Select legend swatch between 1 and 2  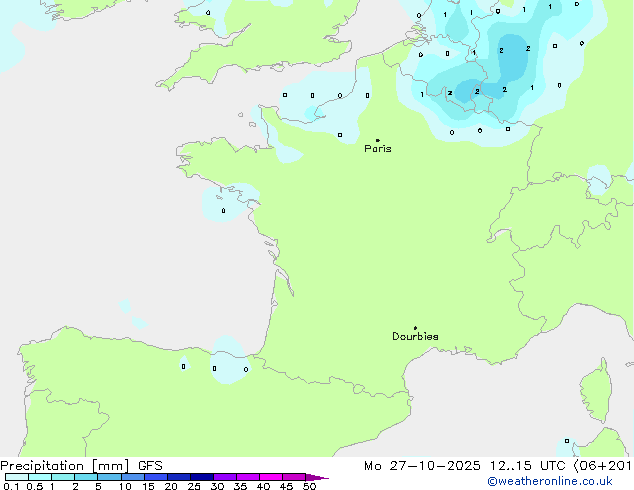click(63, 477)
